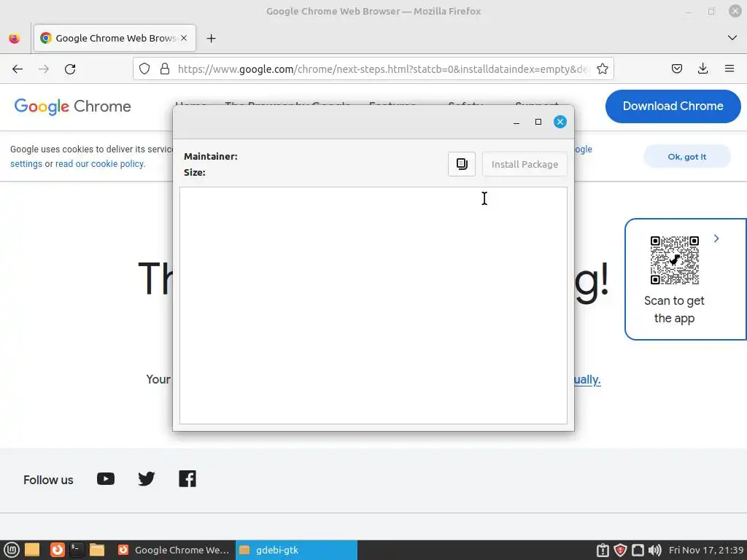Click the QR code image

[x=675, y=260]
